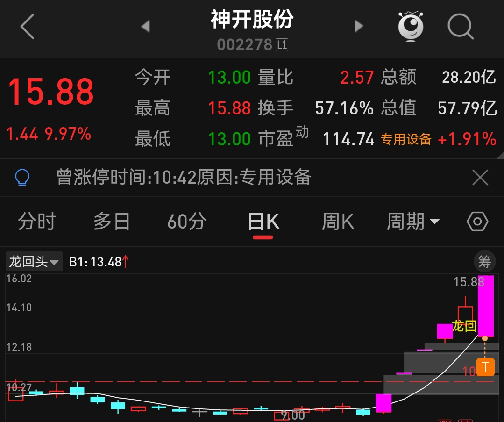Tap the B1:13.48 indicator value

click(x=99, y=262)
